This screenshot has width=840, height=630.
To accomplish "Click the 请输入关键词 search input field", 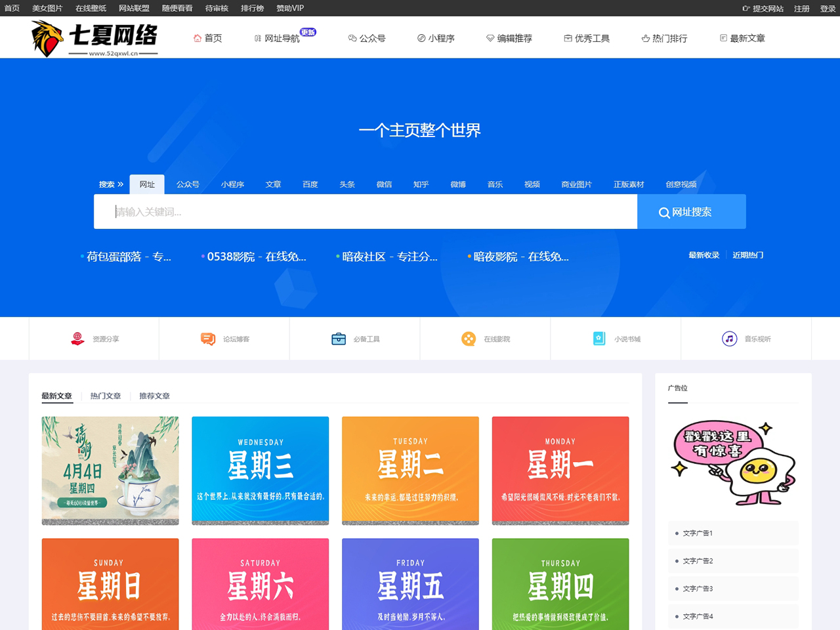I will point(365,211).
